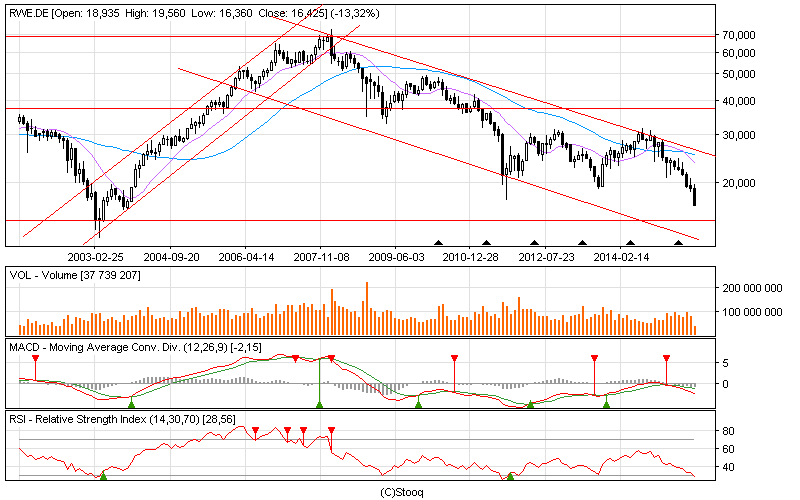Select the 2009-06-03 date label
Screen dimensions: 800x500
(396, 257)
